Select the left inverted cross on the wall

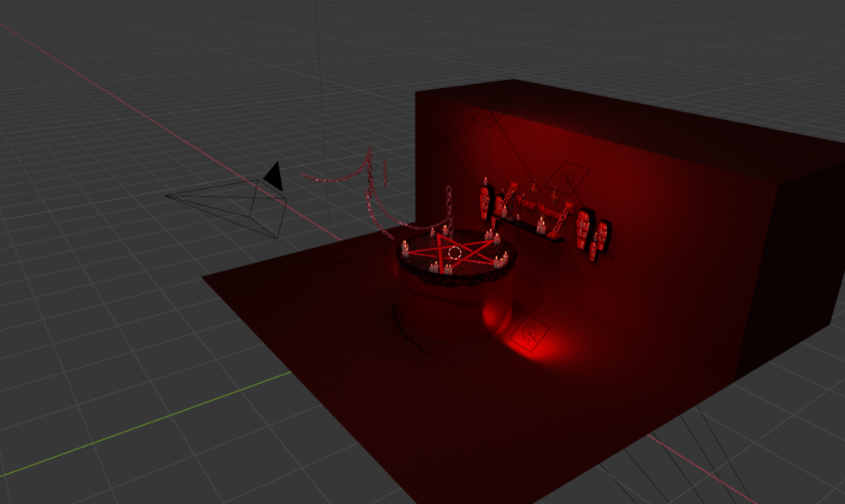[534, 188]
